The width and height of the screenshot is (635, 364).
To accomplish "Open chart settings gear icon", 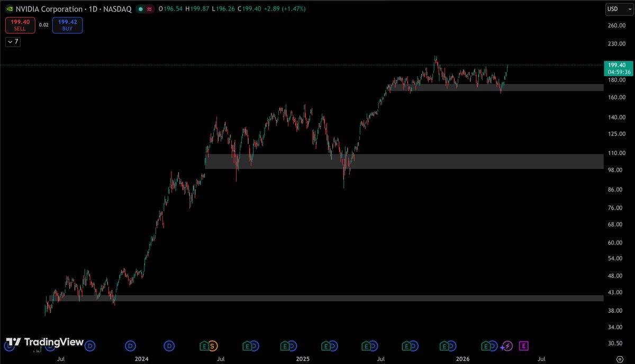I will [620, 359].
